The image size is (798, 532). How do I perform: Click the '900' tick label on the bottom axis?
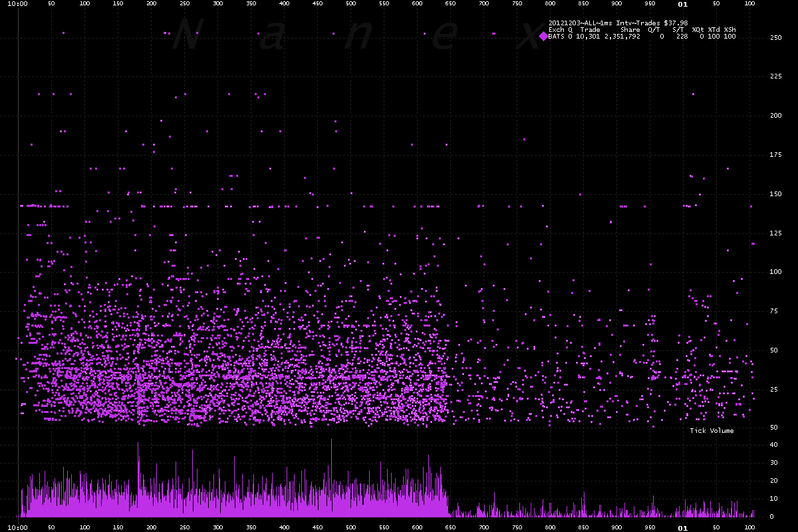pyautogui.click(x=616, y=527)
